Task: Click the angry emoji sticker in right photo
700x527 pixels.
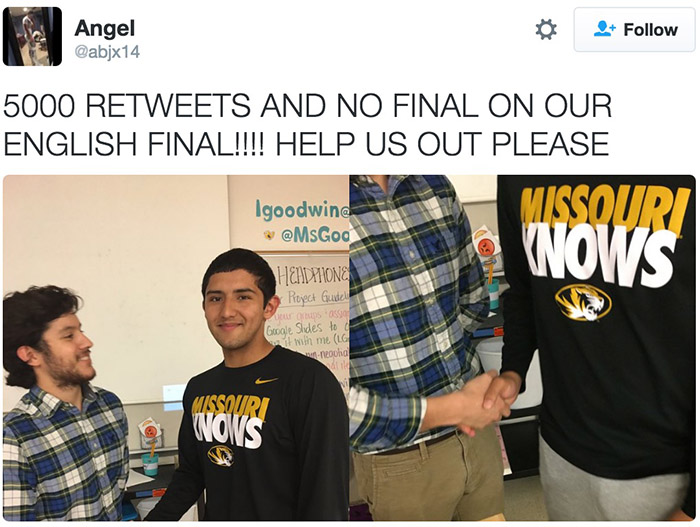Action: 485,245
